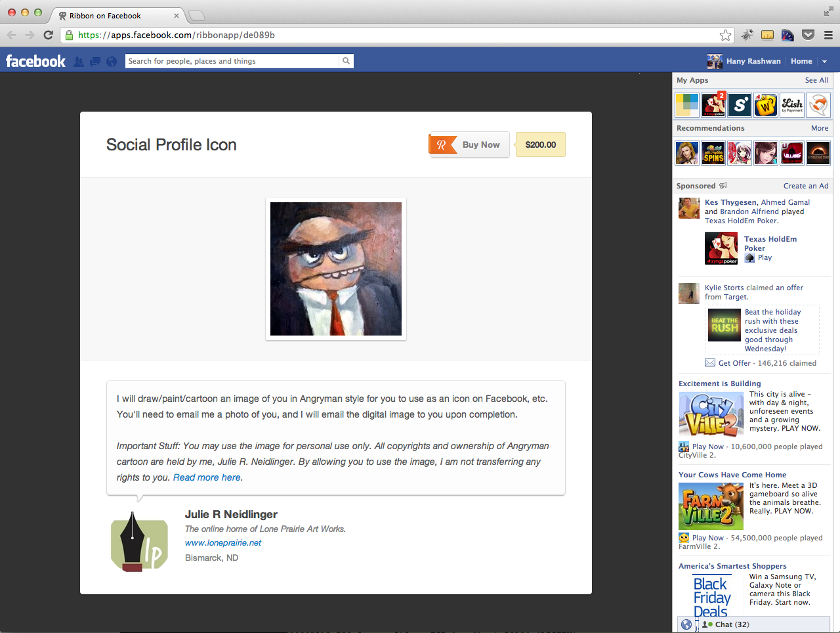This screenshot has width=840, height=633.
Task: Launch the Zynga Poker app icon
Action: click(713, 104)
